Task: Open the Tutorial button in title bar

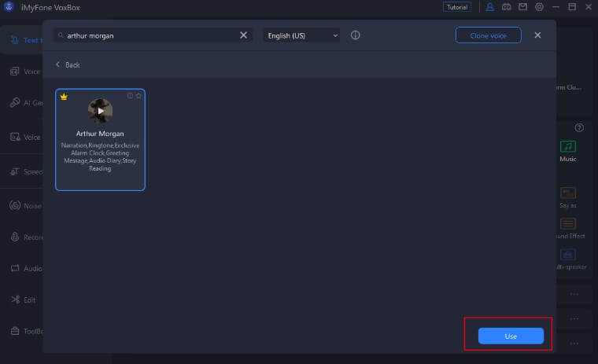Action: point(457,7)
